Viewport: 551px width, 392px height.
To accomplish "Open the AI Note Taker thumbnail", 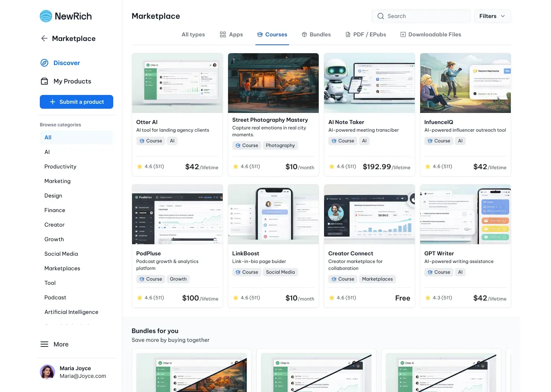I will click(369, 83).
